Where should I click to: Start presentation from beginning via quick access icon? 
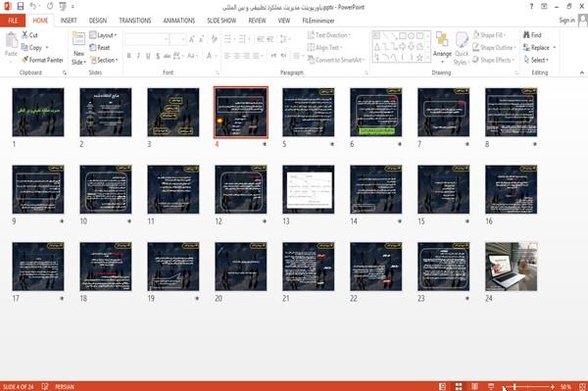coord(63,7)
